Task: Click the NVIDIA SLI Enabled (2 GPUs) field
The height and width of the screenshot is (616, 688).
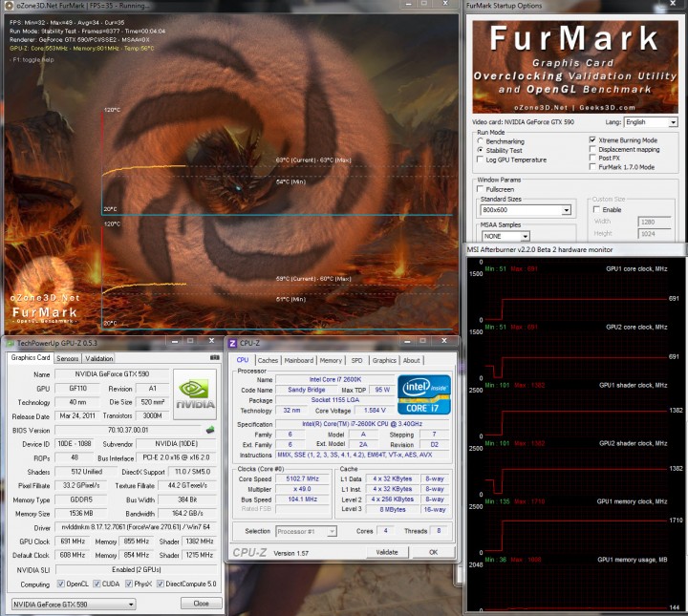Action: (x=137, y=569)
